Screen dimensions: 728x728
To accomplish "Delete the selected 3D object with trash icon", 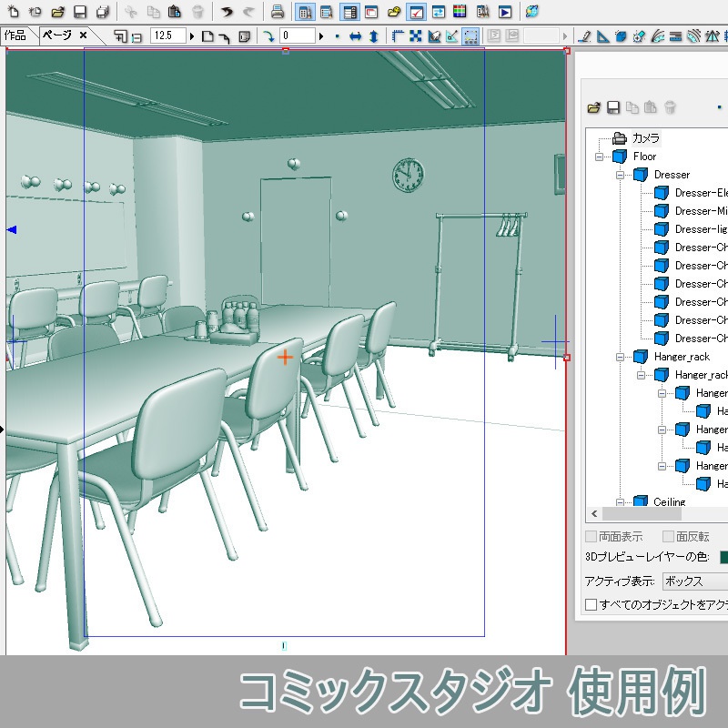I will [x=671, y=107].
